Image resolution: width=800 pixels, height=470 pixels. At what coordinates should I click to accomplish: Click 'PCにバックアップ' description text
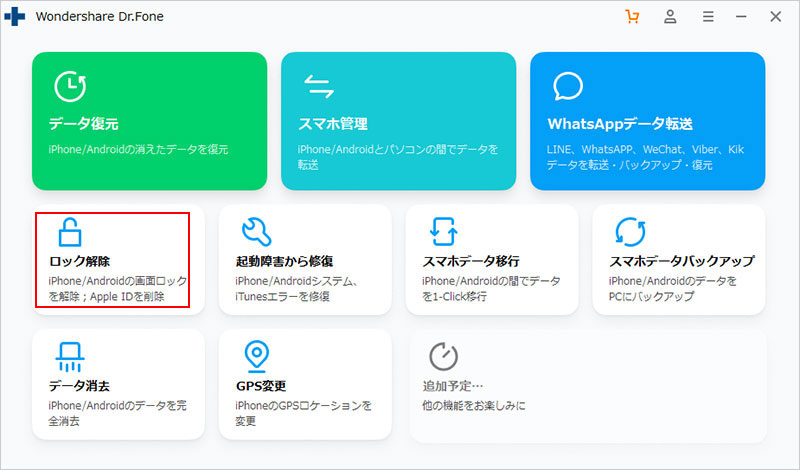(651, 296)
